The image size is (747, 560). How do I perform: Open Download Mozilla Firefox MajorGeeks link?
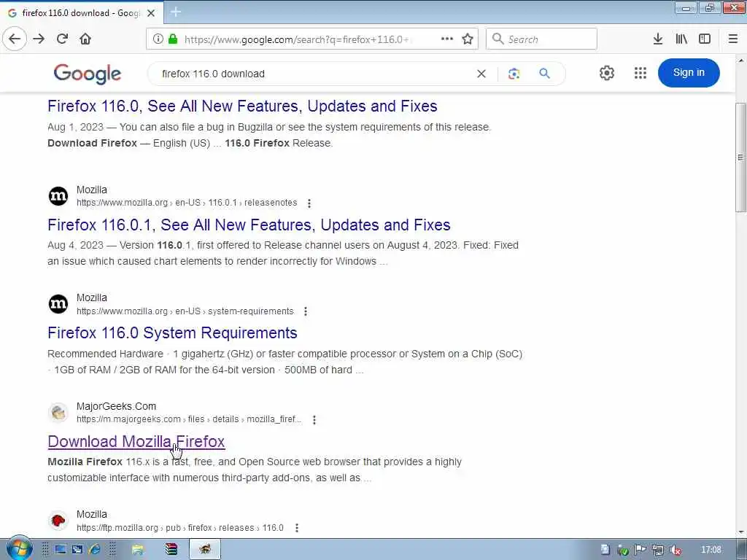click(x=136, y=441)
